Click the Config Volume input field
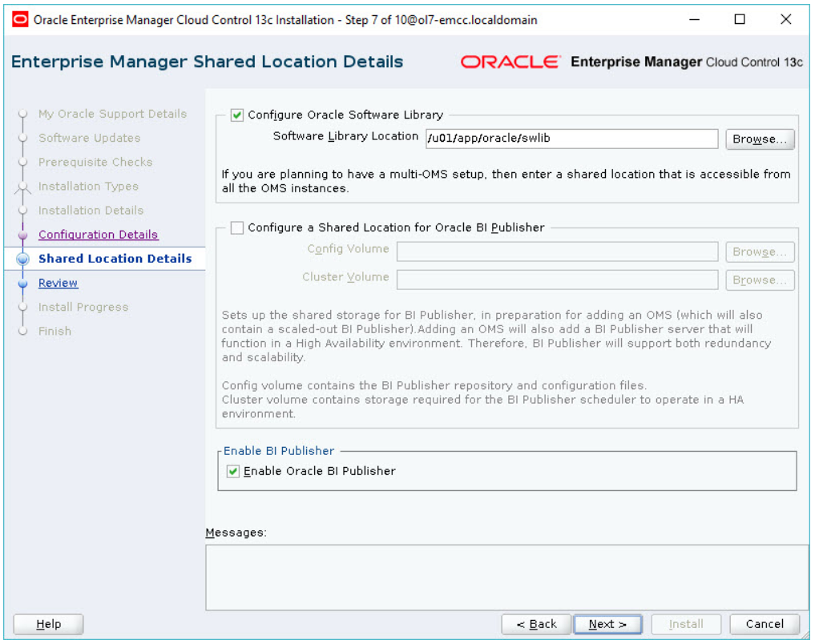Image resolution: width=815 pixels, height=644 pixels. coord(557,252)
